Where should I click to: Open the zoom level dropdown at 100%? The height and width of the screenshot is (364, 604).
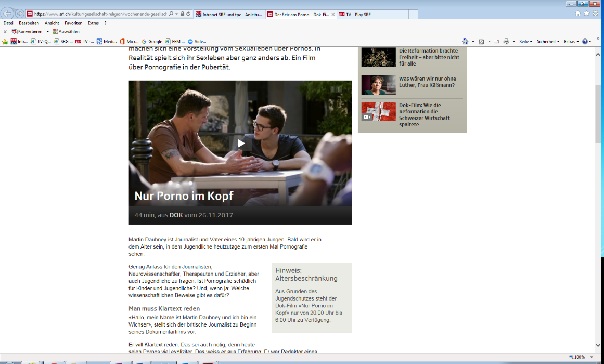[x=593, y=357]
